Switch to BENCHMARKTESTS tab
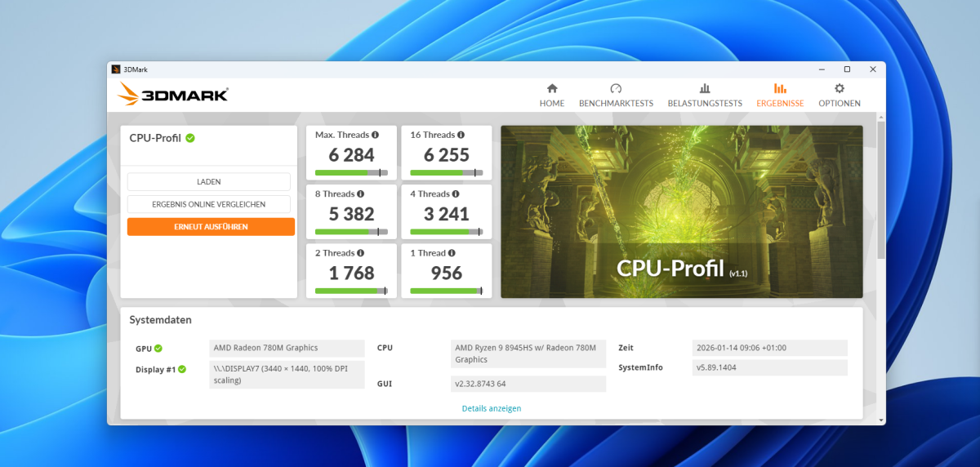Viewport: 980px width, 467px height. [616, 96]
